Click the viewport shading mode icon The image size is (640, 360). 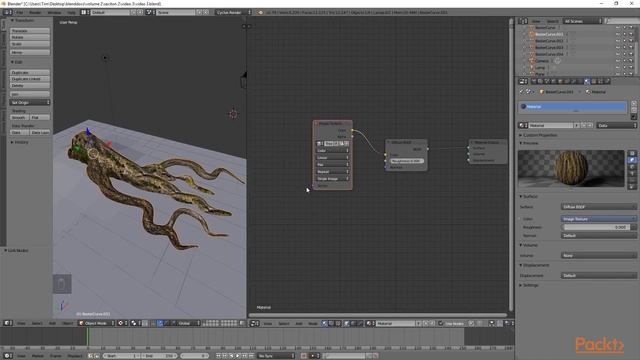click(122, 323)
